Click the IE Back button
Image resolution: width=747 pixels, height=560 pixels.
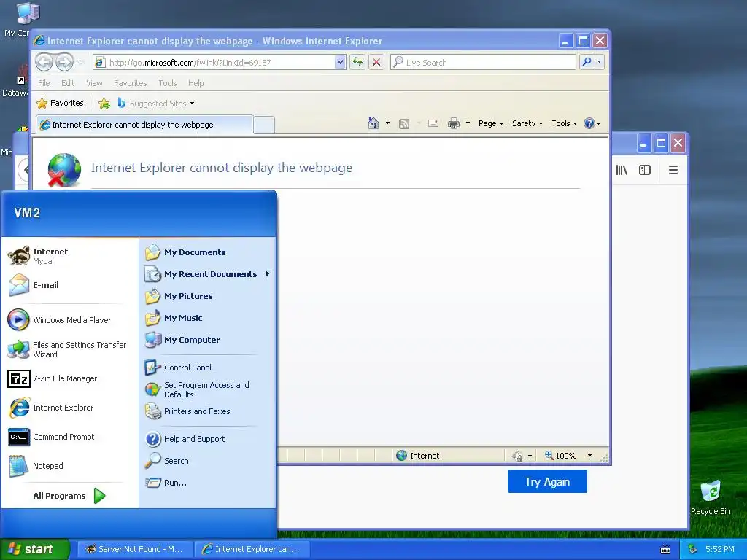coord(44,62)
